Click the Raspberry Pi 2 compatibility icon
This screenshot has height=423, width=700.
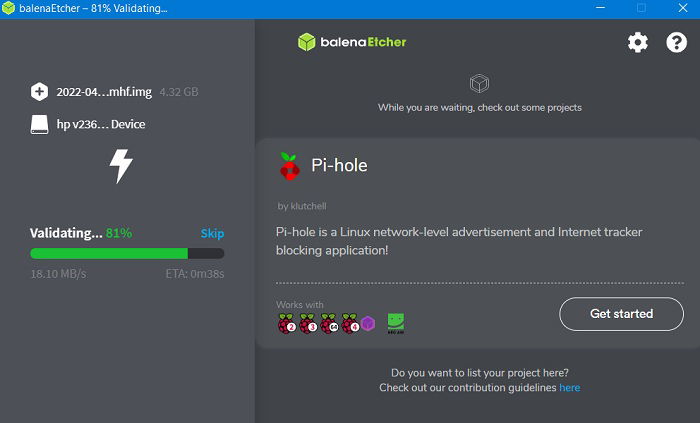(287, 323)
